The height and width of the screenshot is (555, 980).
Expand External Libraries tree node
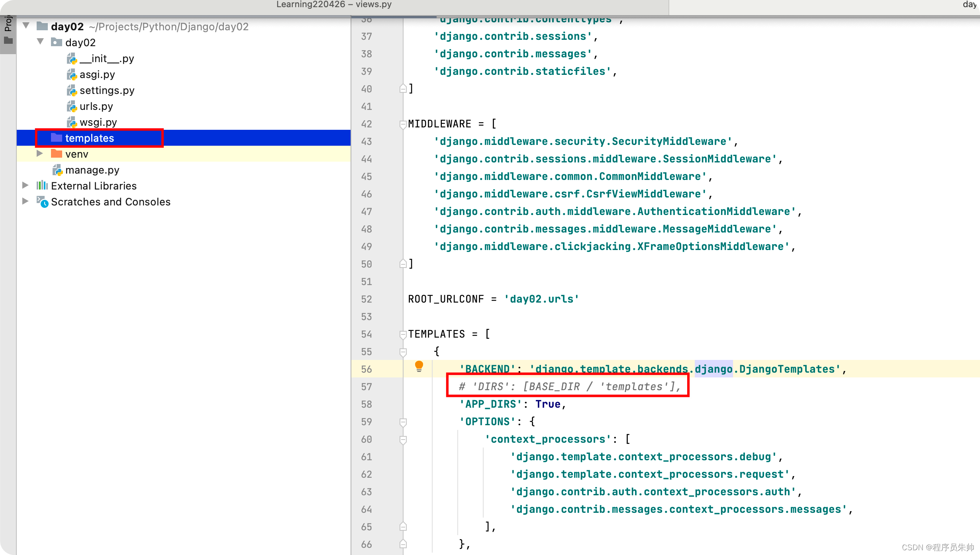point(25,186)
